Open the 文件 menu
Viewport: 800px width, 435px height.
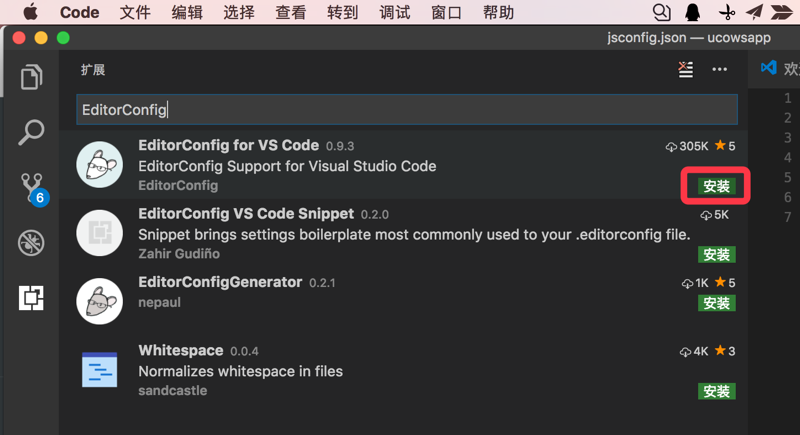tap(135, 13)
